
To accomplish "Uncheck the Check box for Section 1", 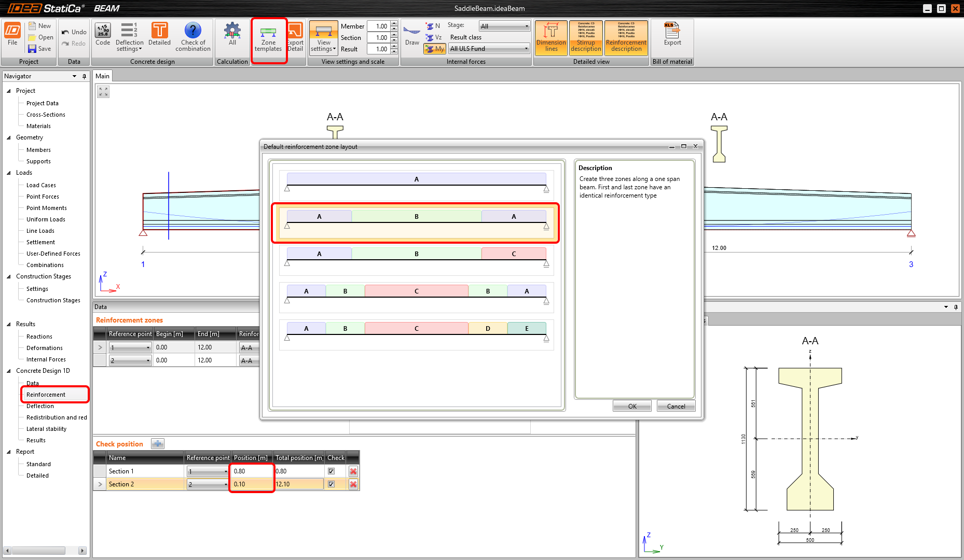I will [x=331, y=471].
